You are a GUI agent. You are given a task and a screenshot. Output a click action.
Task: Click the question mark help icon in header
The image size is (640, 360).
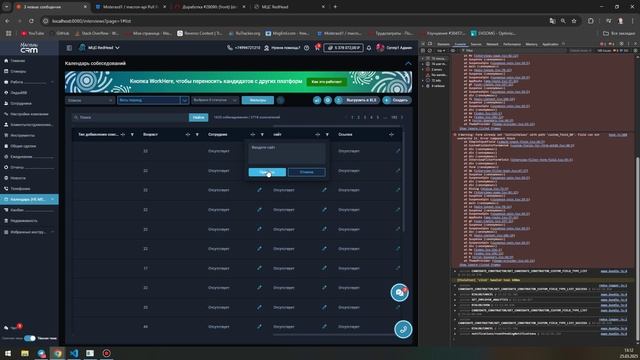(307, 48)
